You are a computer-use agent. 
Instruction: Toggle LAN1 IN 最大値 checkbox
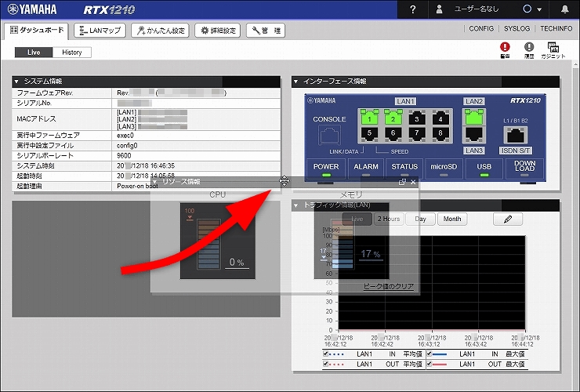pyautogui.click(x=429, y=354)
